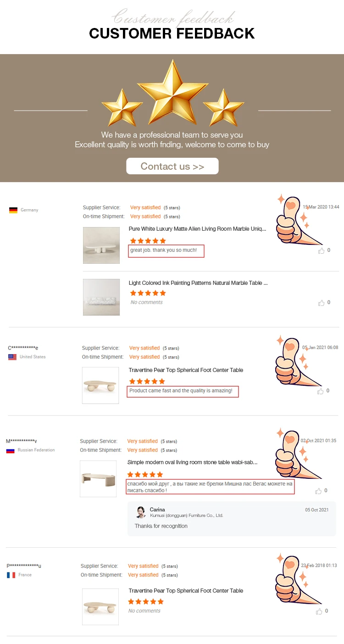Click the France flag icon
Image resolution: width=344 pixels, height=644 pixels.
(x=11, y=575)
